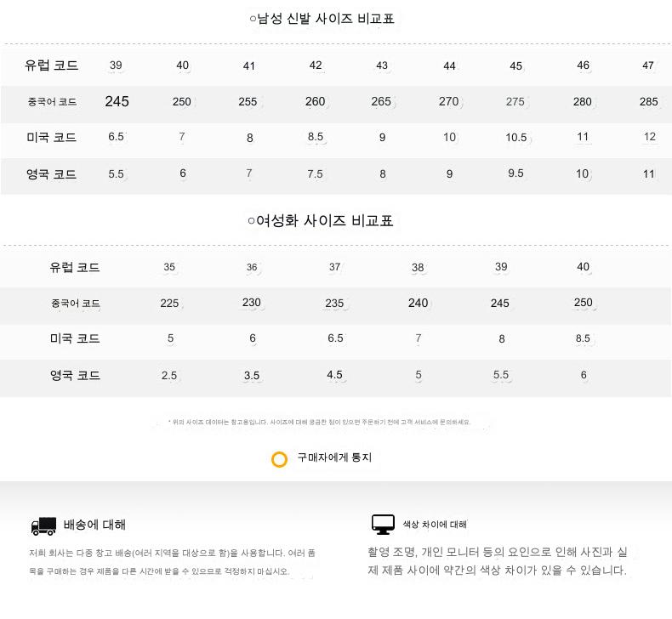Select women's European size 38 cell
This screenshot has height=619, width=672.
(x=418, y=268)
